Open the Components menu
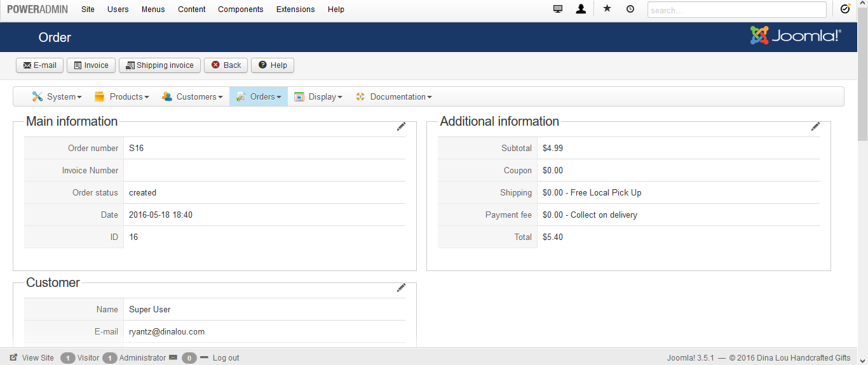 pyautogui.click(x=241, y=9)
